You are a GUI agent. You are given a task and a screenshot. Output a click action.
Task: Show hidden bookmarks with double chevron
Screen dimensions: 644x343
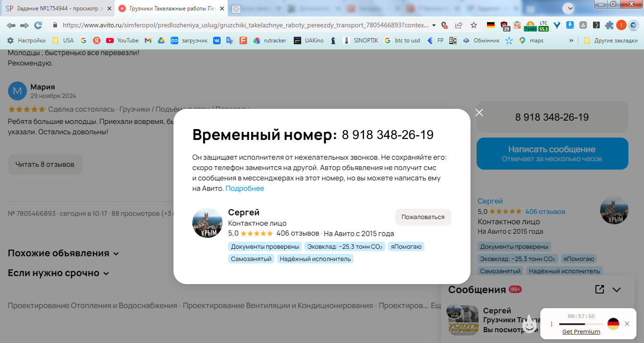tap(571, 41)
